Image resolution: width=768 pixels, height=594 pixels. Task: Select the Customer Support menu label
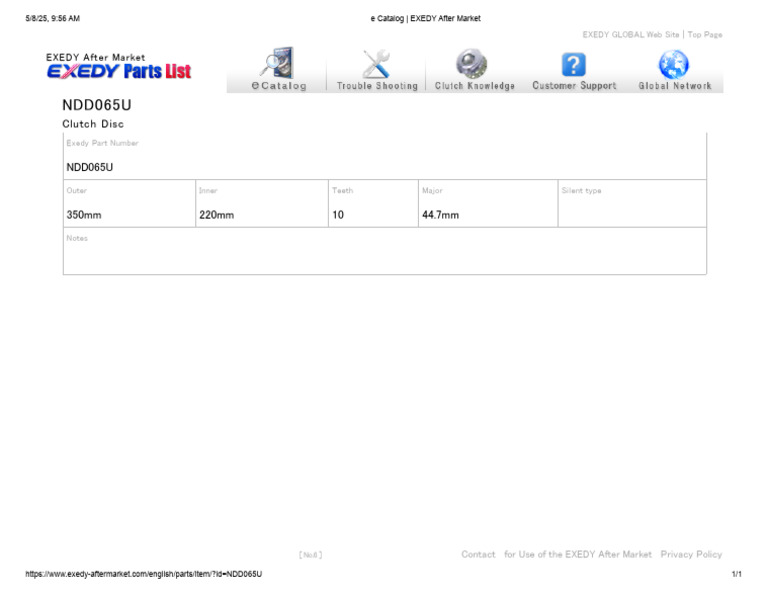tap(574, 86)
